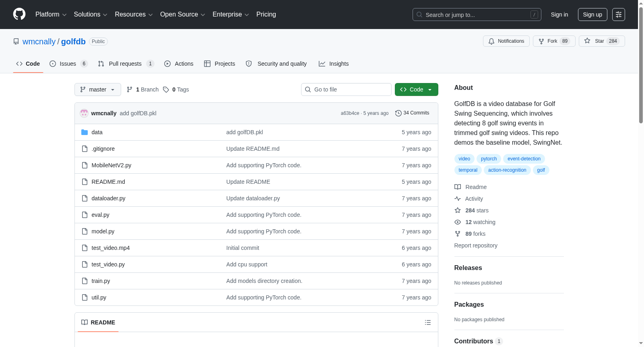Click the branch icon next to 1 Branch
This screenshot has height=347, width=644.
pyautogui.click(x=130, y=89)
